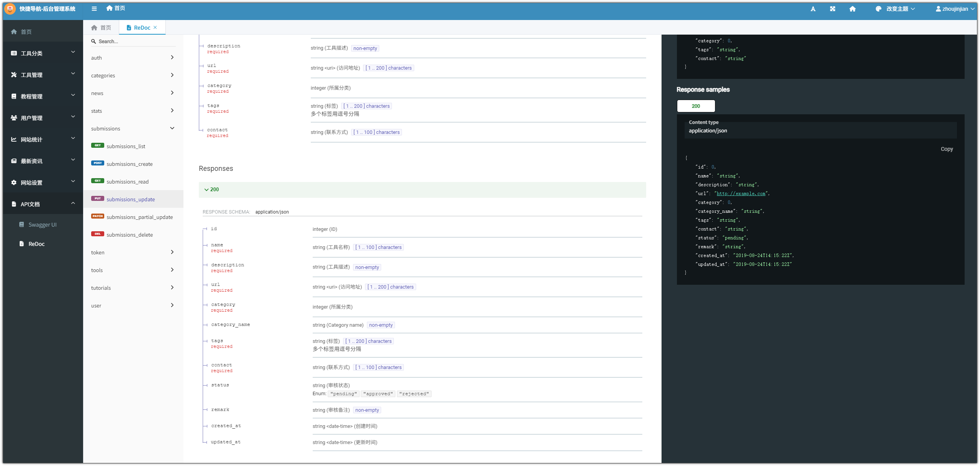This screenshot has height=466, width=980.
Task: Click the fullscreen expand icon in header
Action: (x=832, y=9)
